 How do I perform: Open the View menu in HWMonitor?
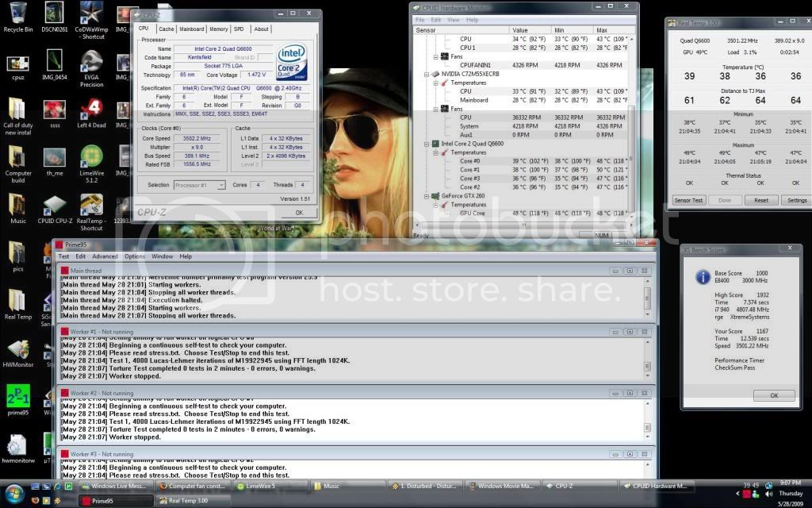coord(453,20)
